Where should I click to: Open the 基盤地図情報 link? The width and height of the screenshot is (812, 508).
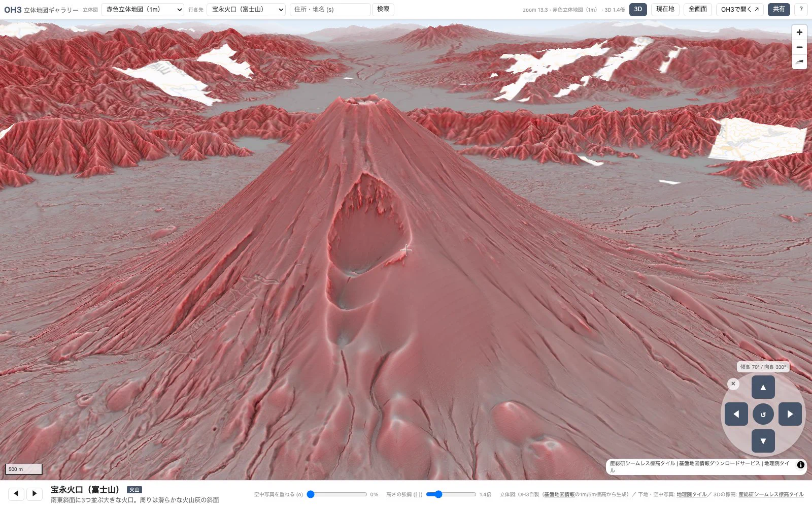559,494
